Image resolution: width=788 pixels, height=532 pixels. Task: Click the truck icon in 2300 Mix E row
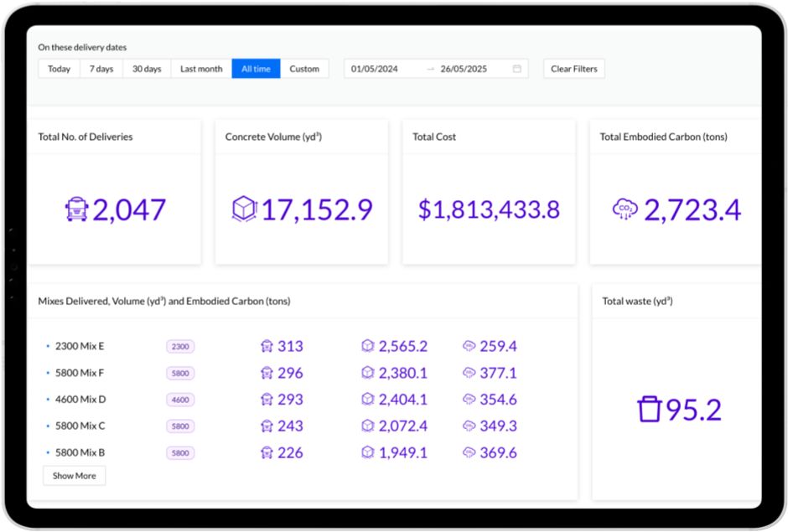click(x=267, y=346)
